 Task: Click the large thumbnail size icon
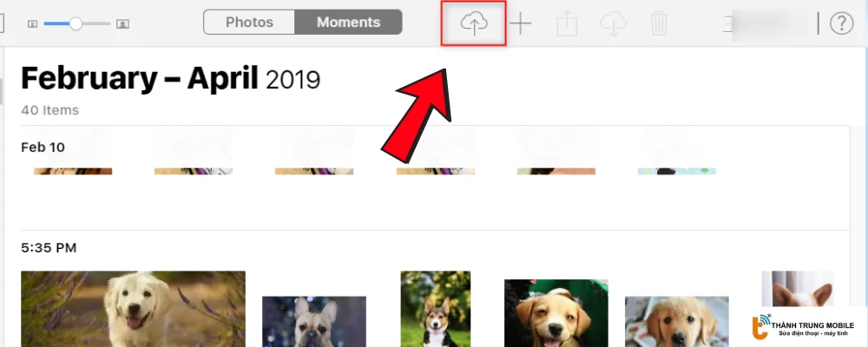click(x=122, y=23)
